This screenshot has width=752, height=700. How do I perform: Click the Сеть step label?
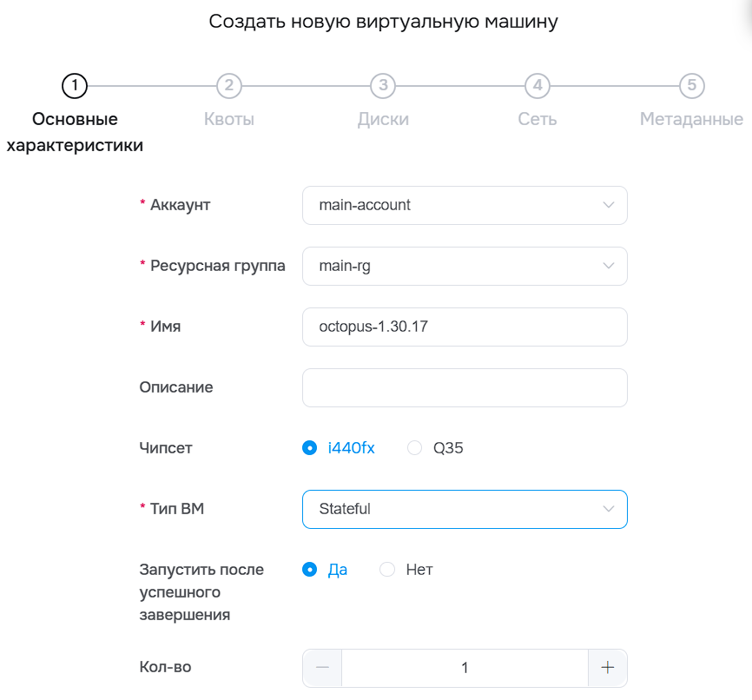tap(538, 120)
